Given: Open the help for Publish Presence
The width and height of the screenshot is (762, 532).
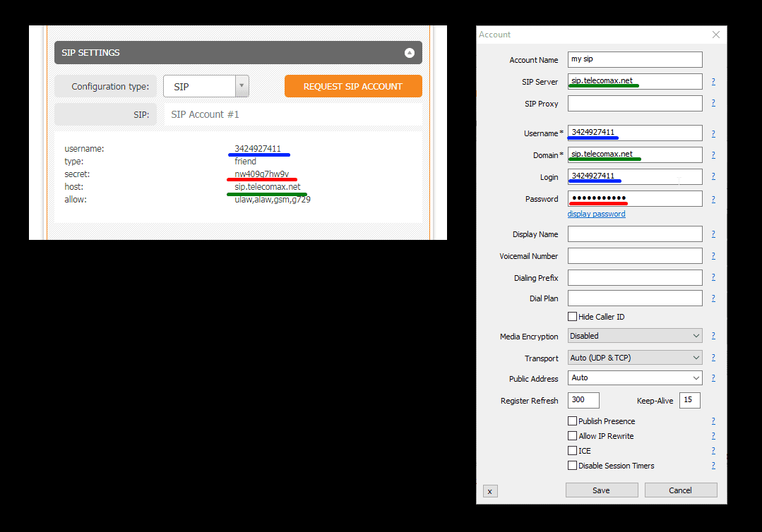Looking at the screenshot, I should pyautogui.click(x=713, y=421).
